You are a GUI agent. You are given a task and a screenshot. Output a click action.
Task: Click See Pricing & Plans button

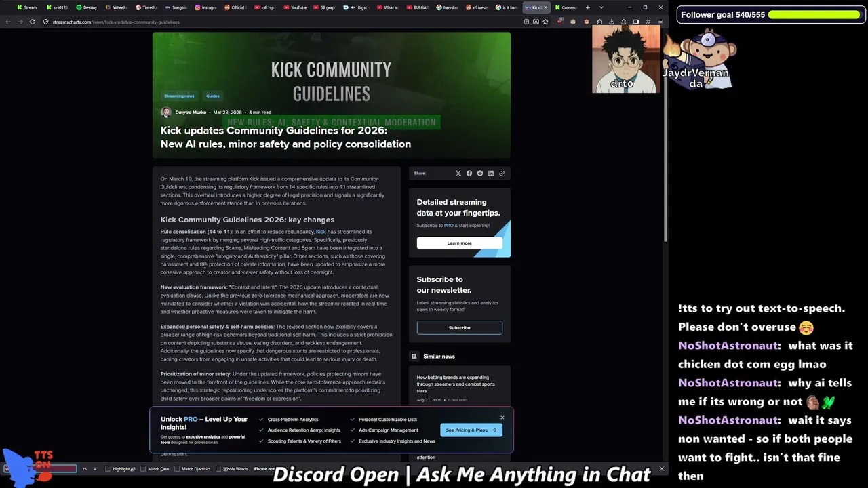[471, 430]
